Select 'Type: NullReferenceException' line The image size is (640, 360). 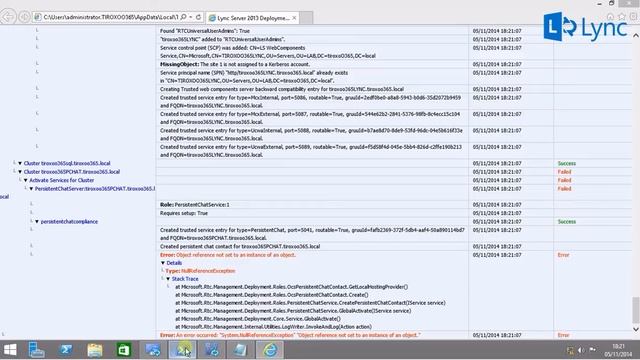pyautogui.click(x=200, y=271)
